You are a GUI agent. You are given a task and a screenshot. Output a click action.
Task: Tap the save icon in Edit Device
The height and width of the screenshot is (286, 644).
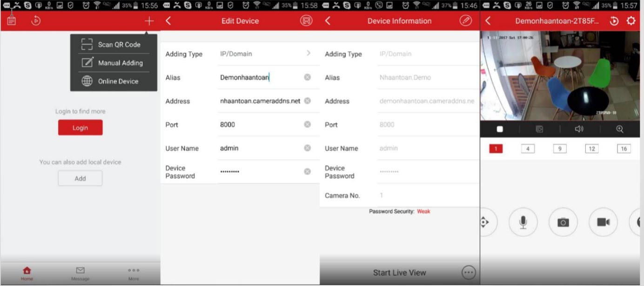coord(306,21)
